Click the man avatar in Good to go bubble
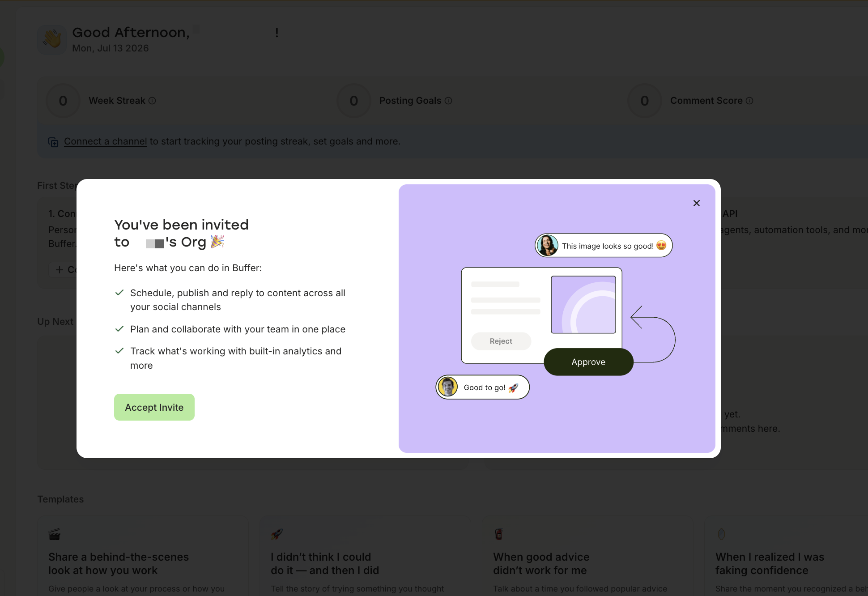 click(x=448, y=387)
